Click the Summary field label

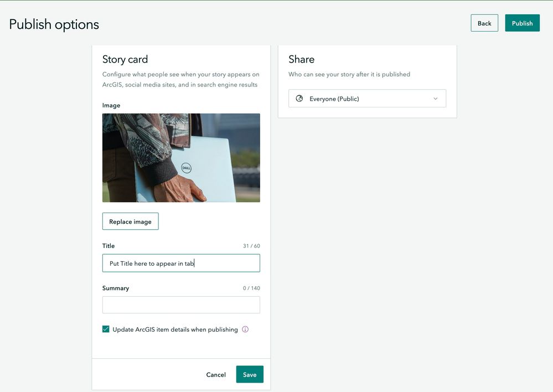tap(116, 288)
